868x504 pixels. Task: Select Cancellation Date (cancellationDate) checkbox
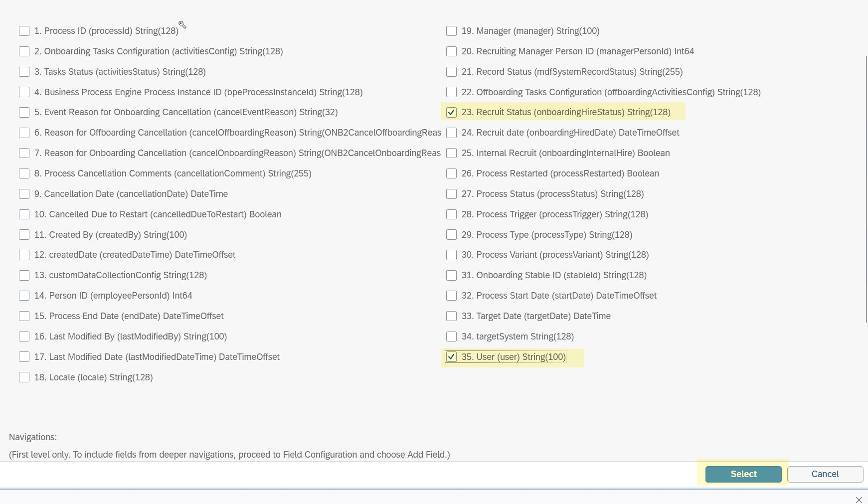(24, 194)
